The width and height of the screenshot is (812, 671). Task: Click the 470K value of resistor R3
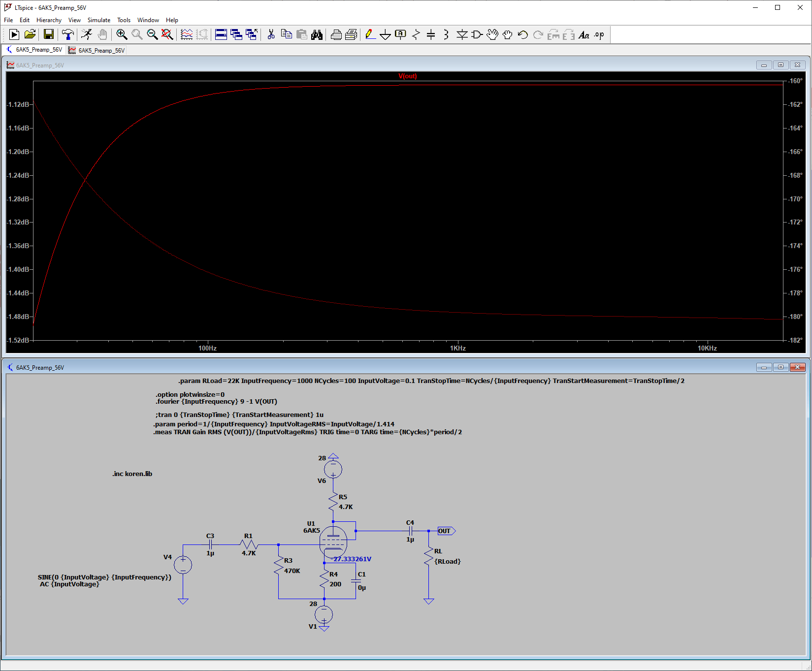click(292, 571)
